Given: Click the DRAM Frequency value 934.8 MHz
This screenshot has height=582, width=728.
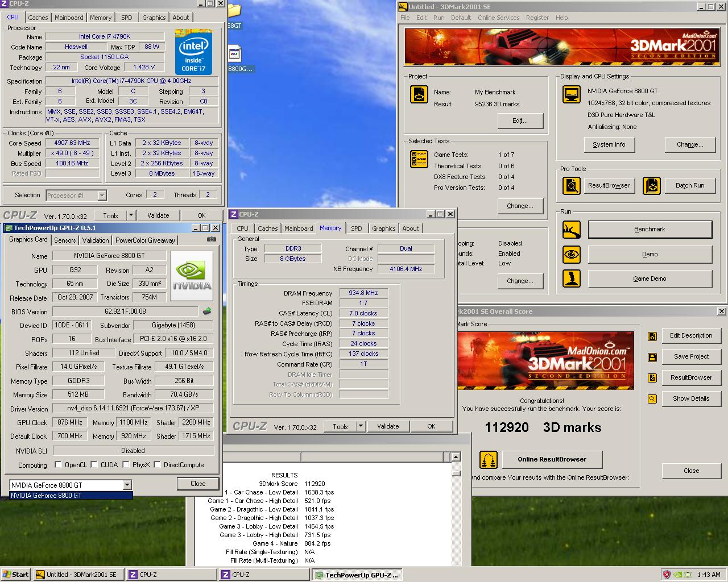Looking at the screenshot, I should [x=364, y=293].
